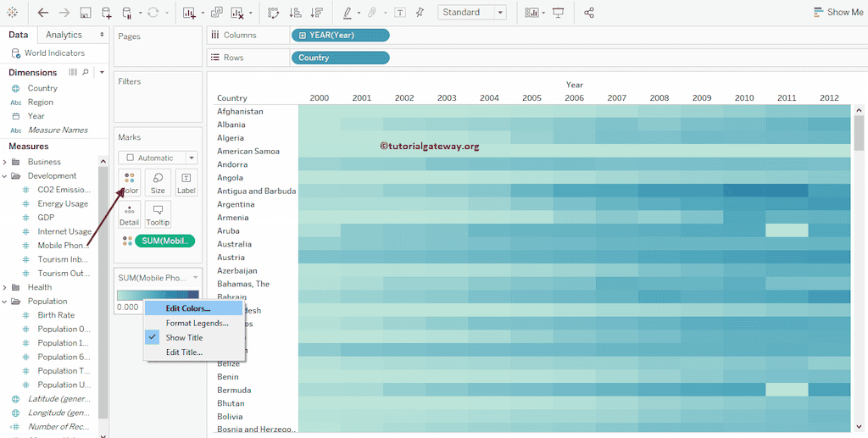Toggle the Show Title checked menu item

coord(184,337)
